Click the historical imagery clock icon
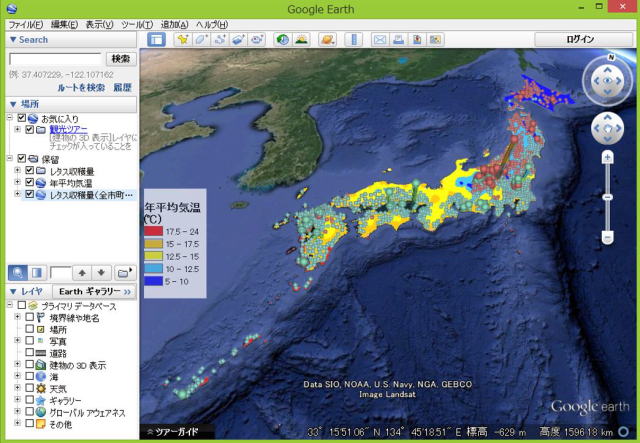The width and height of the screenshot is (640, 443). tap(284, 40)
